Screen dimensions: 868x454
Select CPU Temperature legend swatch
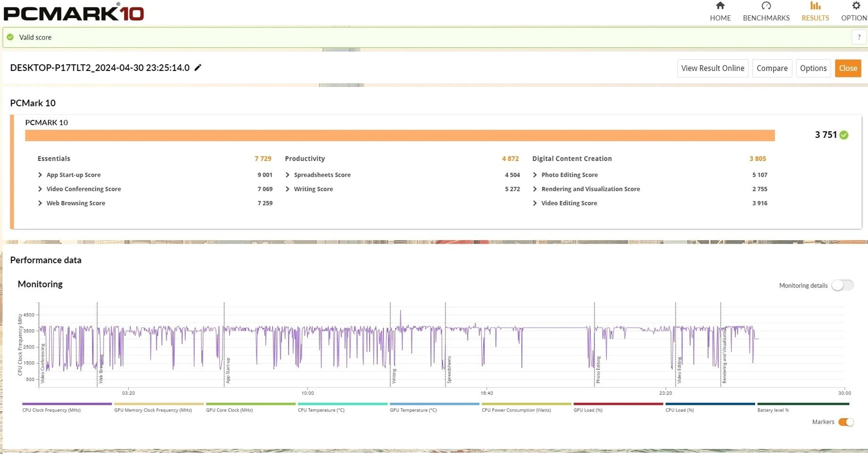pyautogui.click(x=343, y=404)
